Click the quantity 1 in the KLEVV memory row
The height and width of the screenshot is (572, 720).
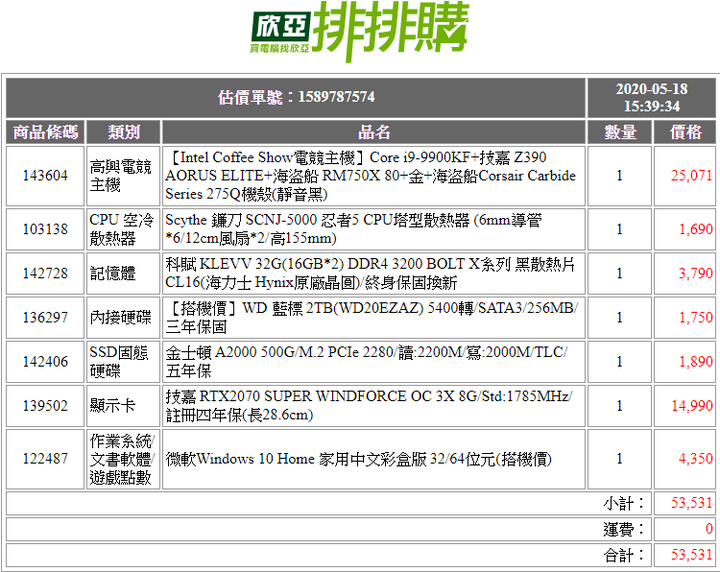[619, 273]
